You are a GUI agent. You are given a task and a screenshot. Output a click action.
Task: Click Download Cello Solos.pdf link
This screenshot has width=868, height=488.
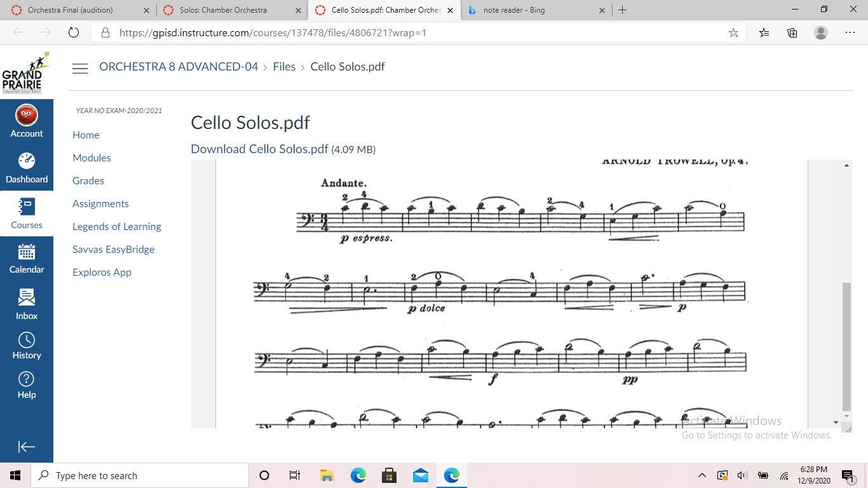[x=259, y=149]
